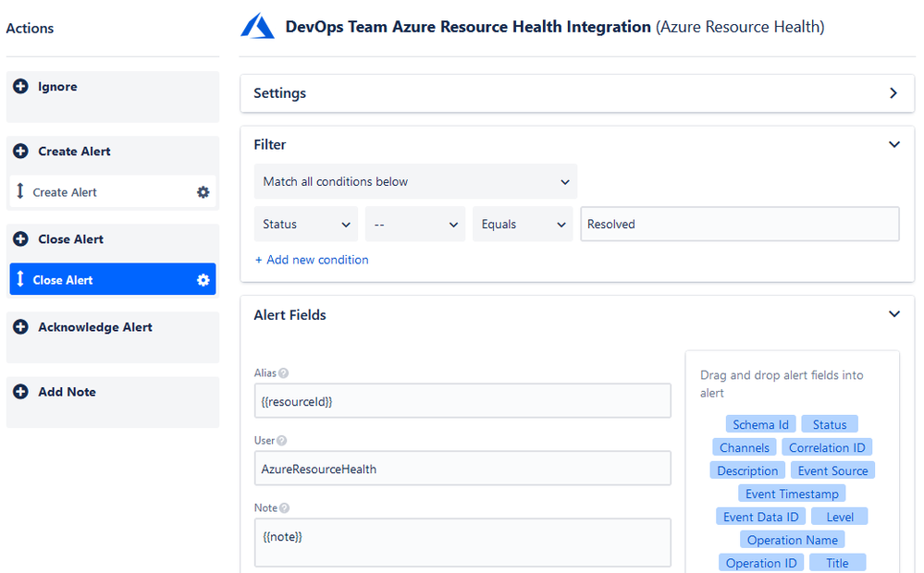This screenshot has height=573, width=924.
Task: Click the Settings section header text
Action: pos(280,93)
